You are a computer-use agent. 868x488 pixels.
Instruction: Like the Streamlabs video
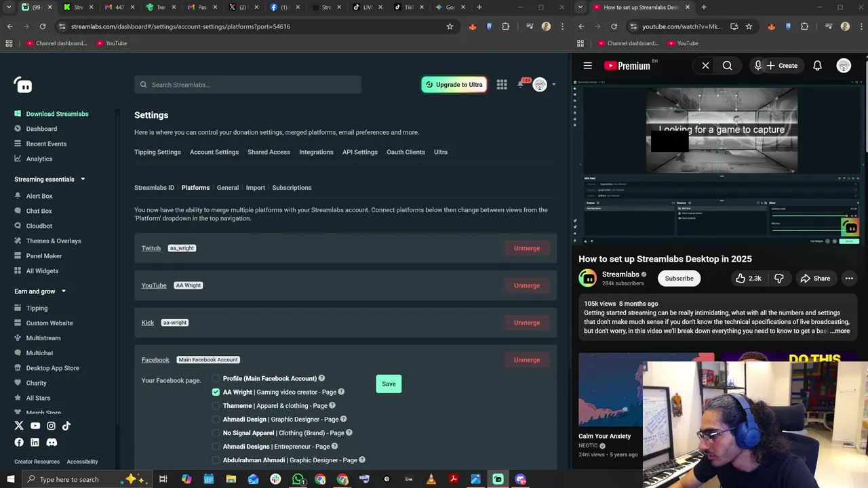(x=748, y=279)
